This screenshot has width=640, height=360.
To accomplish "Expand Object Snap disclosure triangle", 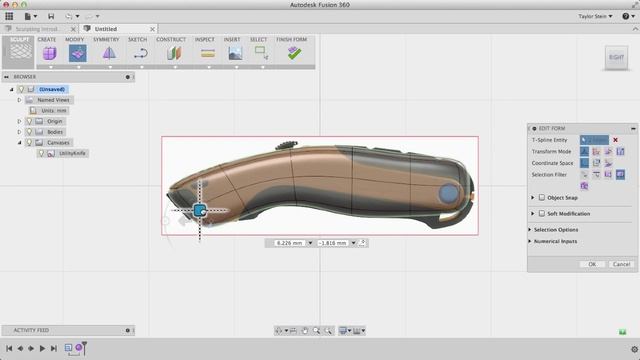I will coord(532,198).
